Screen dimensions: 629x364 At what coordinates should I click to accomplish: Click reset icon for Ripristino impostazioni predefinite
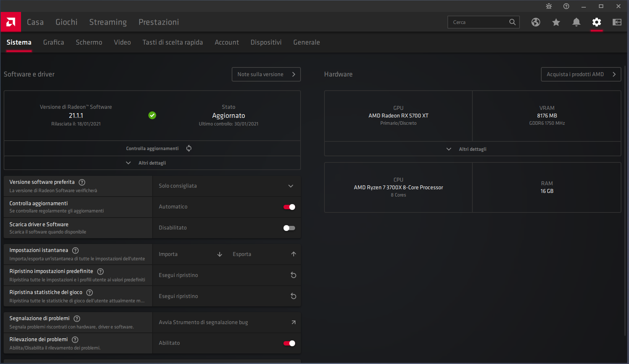(294, 275)
